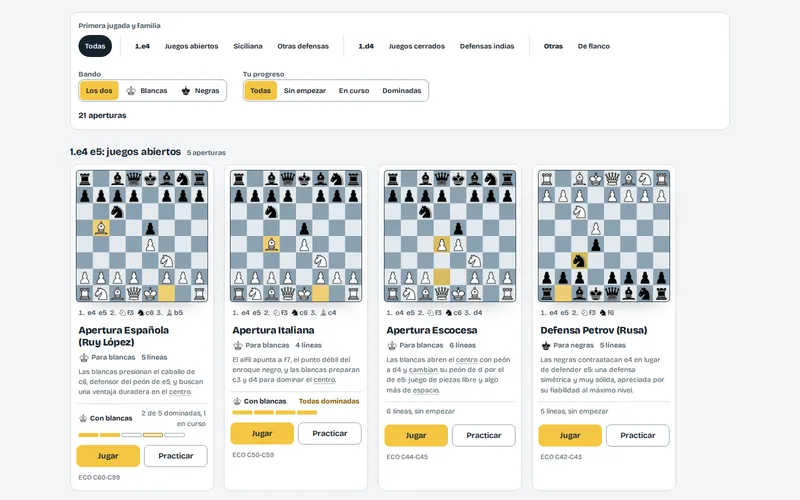Open the Defensa Petrov (Rusa) title
800x500 pixels.
tap(593, 330)
